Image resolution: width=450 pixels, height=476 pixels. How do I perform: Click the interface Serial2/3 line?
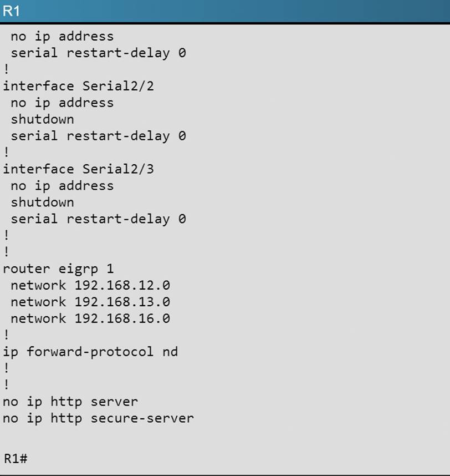tap(78, 169)
